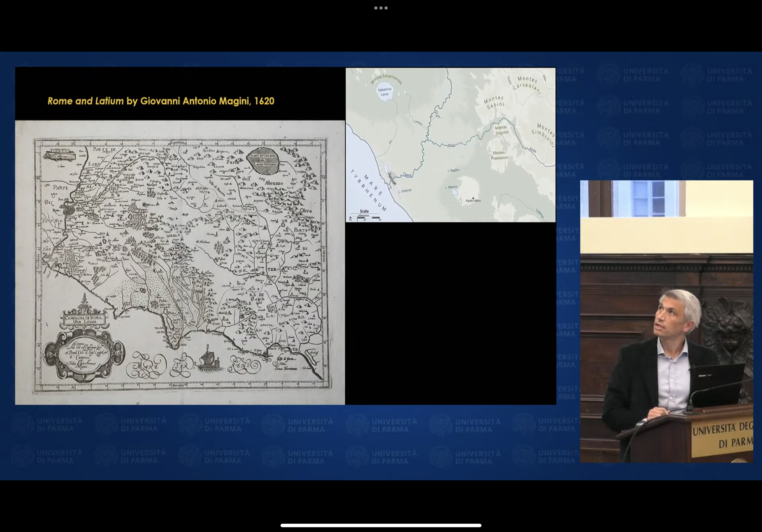Image resolution: width=762 pixels, height=532 pixels.
Task: Tap the three-dot multitasking menu at top
Action: [x=381, y=8]
